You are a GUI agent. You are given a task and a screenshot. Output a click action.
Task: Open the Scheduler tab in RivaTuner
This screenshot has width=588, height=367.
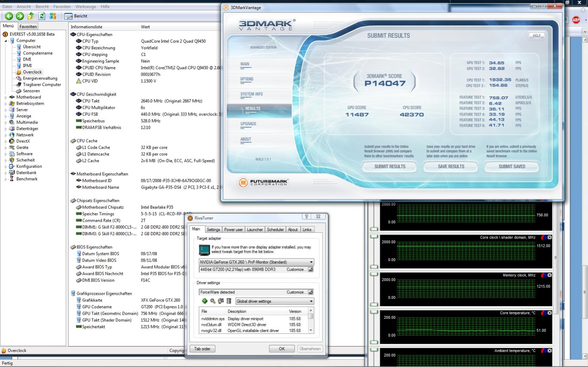[x=275, y=230]
